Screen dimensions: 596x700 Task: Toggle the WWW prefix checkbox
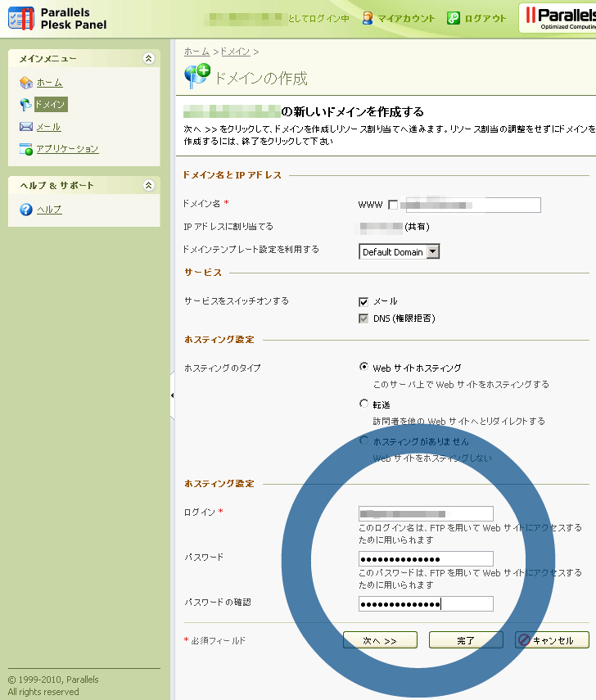393,205
